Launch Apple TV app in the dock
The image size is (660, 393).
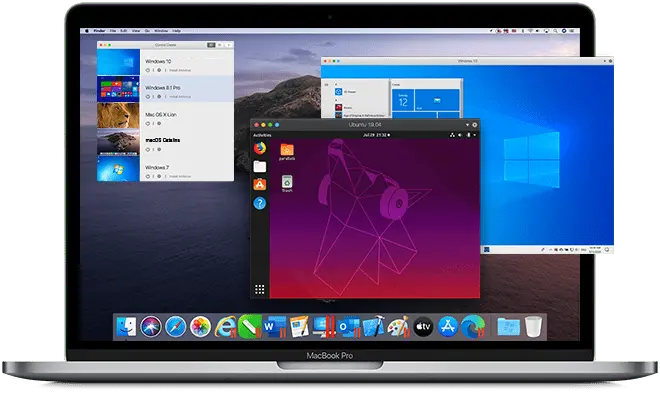coord(423,327)
